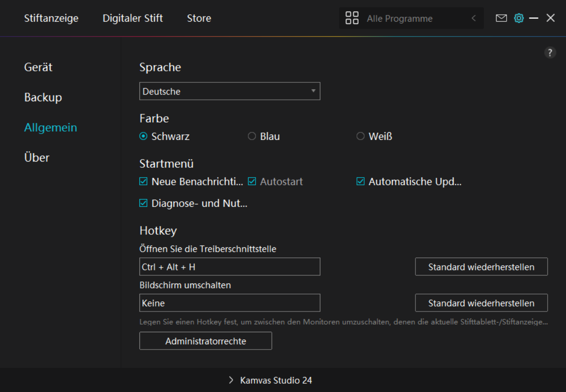566x392 pixels.
Task: Uncheck the Diagnose- und Nut... option
Action: click(x=143, y=203)
